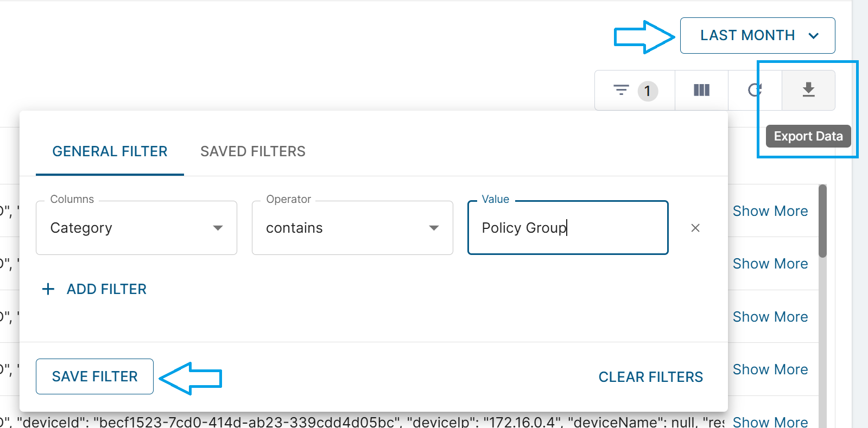
Task: Open the LAST MONTH time range dropdown
Action: (757, 36)
